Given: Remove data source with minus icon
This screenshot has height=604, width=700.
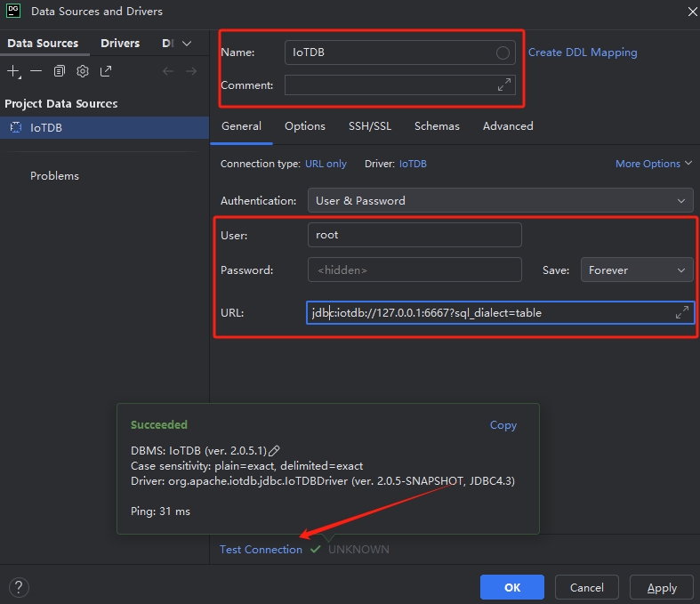Looking at the screenshot, I should 36,71.
